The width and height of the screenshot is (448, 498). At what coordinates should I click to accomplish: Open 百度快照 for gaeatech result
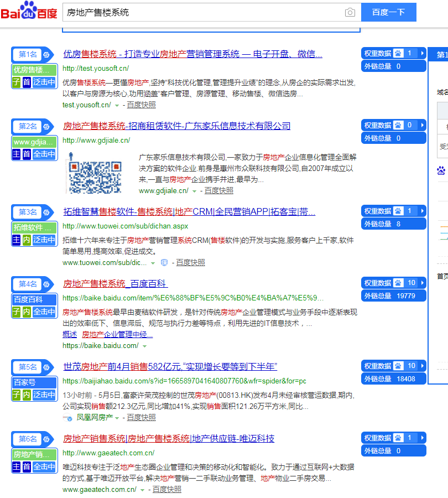[x=167, y=490]
